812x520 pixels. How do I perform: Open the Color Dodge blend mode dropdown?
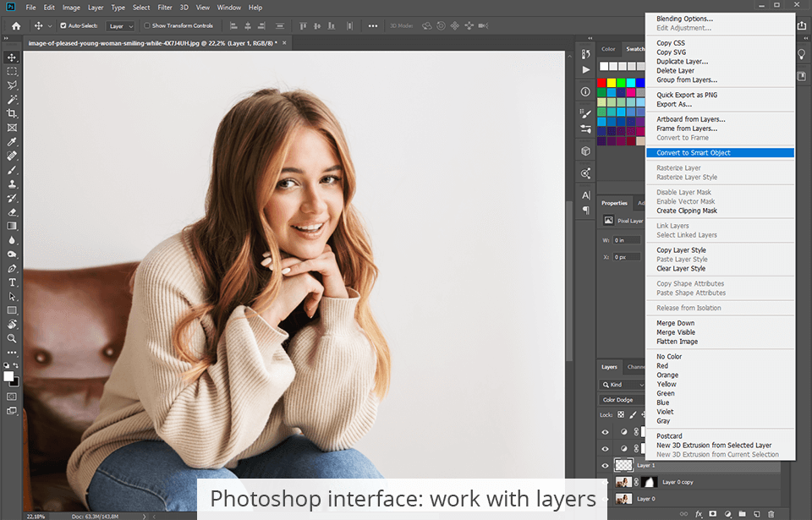point(622,400)
